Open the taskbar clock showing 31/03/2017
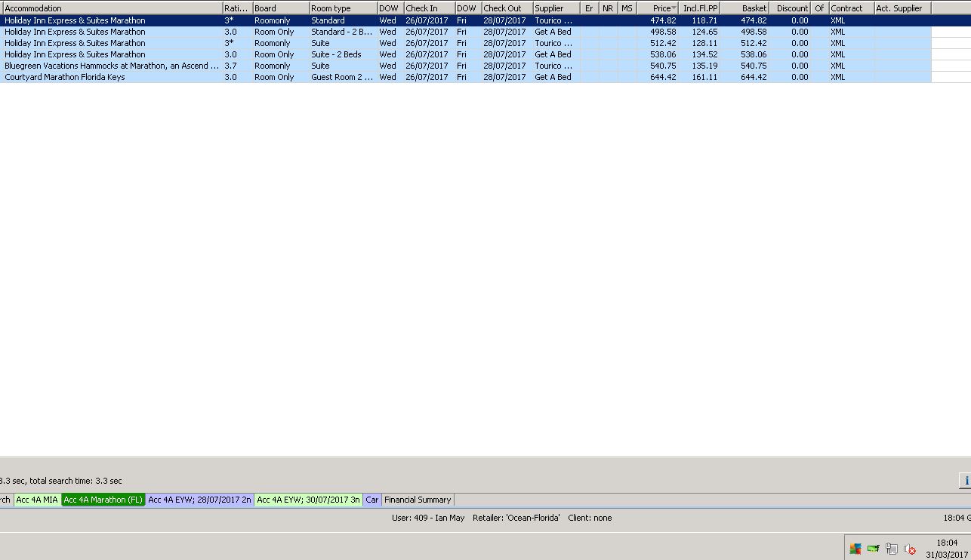Image resolution: width=971 pixels, height=560 pixels. [x=947, y=549]
